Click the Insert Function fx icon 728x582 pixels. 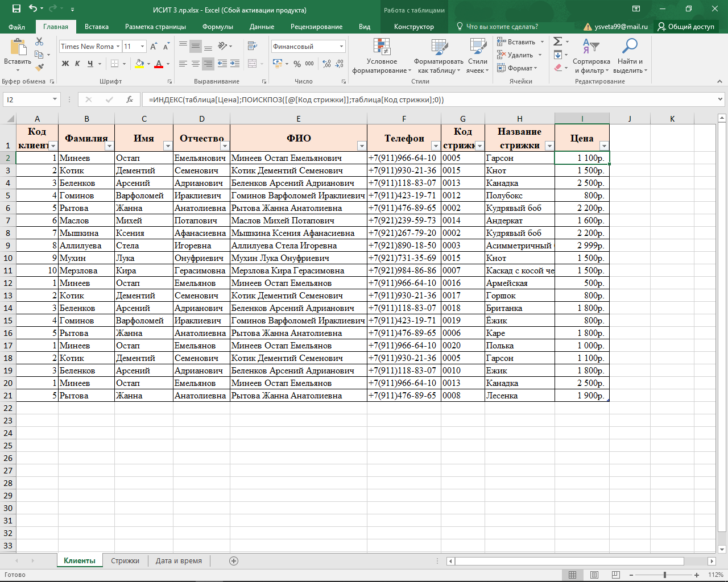tap(130, 99)
